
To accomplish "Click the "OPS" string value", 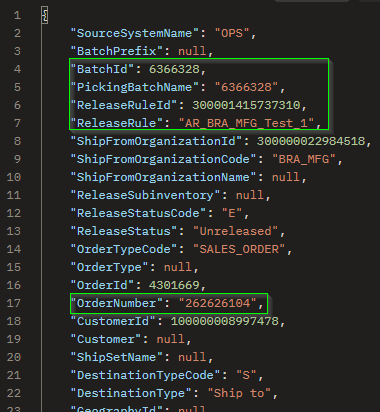I will [x=232, y=33].
